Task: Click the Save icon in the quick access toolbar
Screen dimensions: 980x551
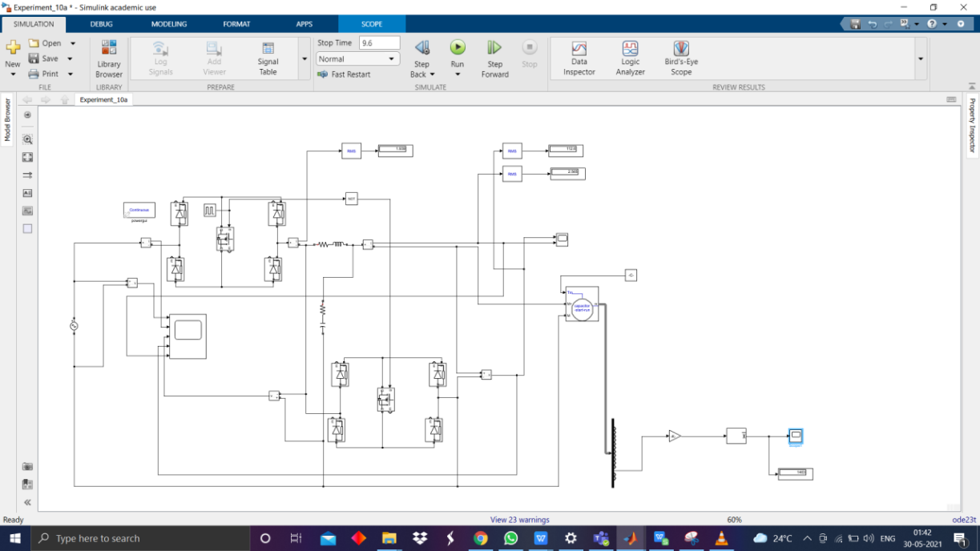Action: click(856, 24)
